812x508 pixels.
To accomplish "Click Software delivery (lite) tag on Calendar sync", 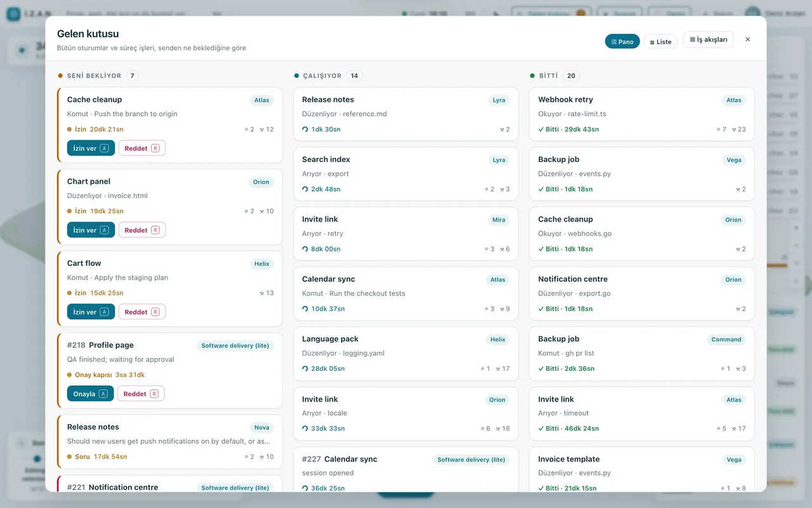I will tap(471, 460).
